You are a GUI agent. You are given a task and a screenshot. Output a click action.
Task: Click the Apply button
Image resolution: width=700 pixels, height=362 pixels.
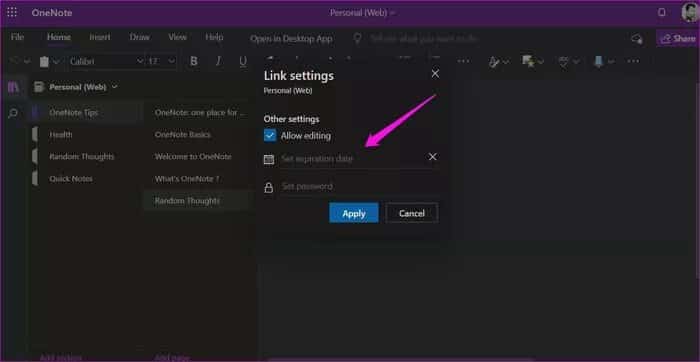click(x=354, y=213)
